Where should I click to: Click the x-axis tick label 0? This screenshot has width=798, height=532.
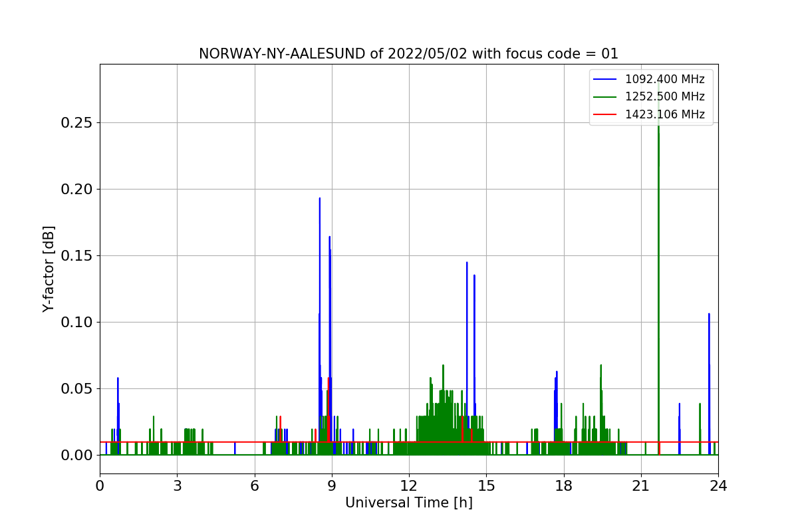click(100, 486)
